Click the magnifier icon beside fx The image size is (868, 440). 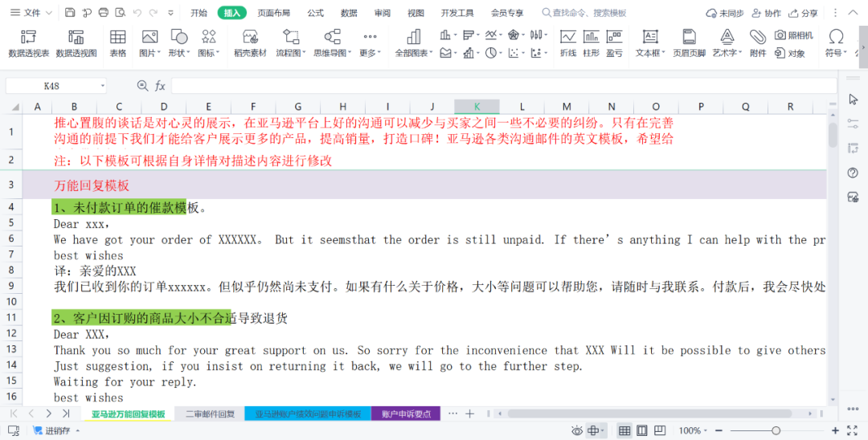tap(143, 86)
